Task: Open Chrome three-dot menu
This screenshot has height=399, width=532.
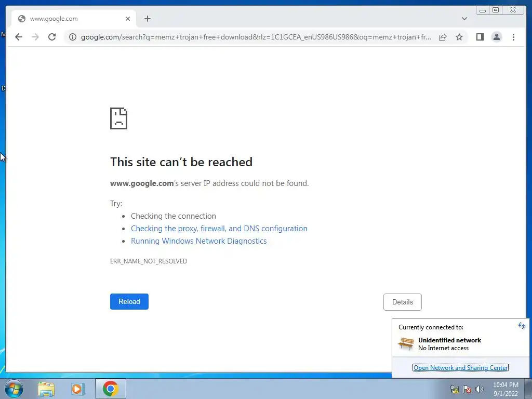Action: coord(513,37)
